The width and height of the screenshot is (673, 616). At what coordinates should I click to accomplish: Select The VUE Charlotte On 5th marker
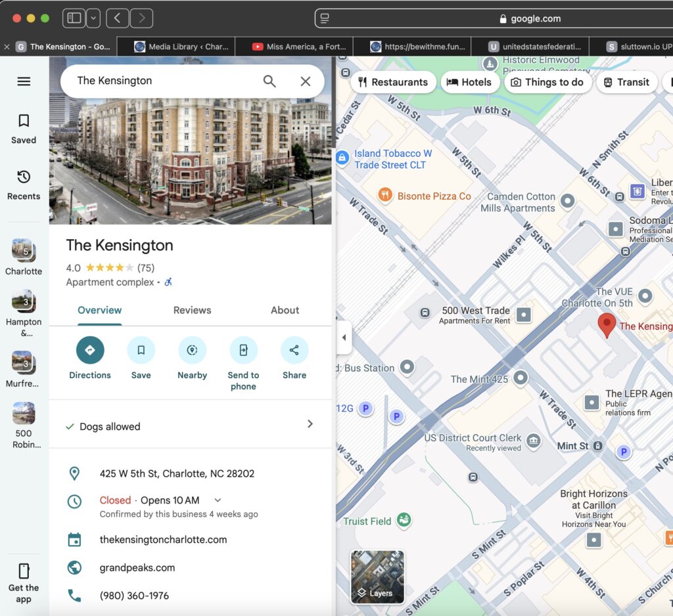[x=645, y=296]
